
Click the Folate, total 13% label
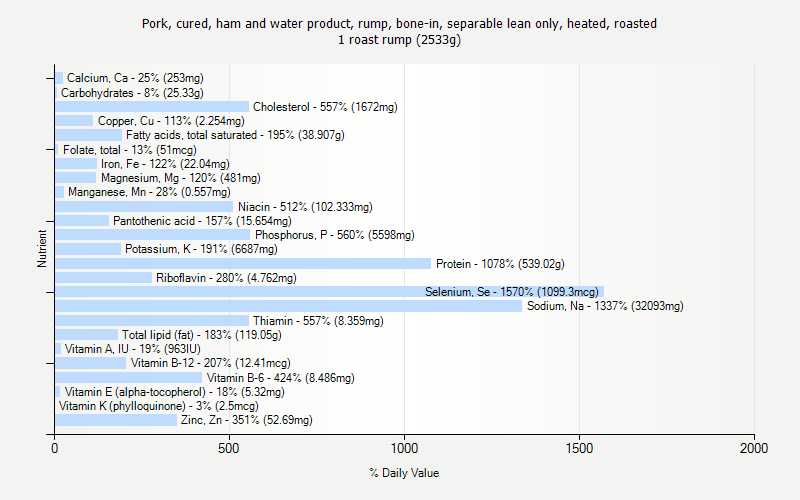pyautogui.click(x=130, y=150)
